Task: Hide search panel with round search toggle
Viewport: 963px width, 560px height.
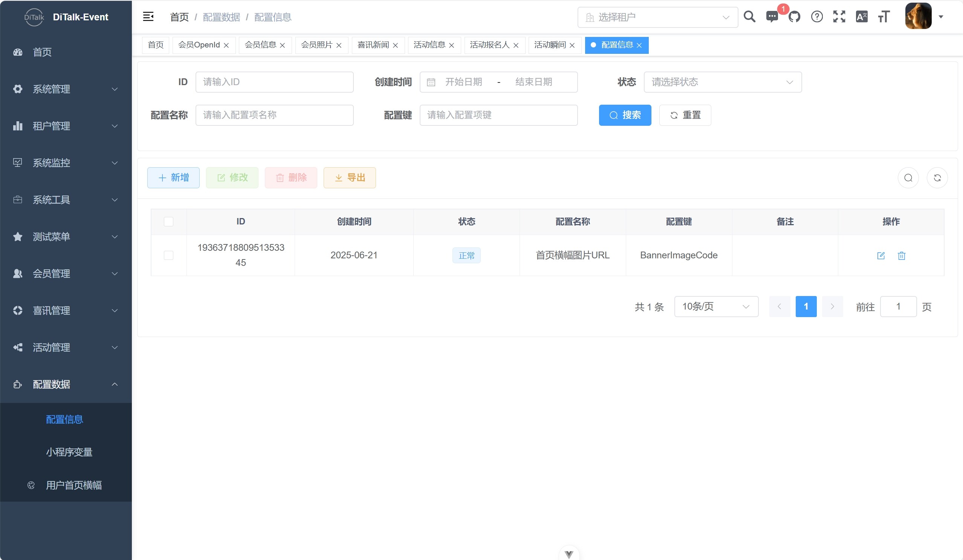Action: (x=908, y=178)
